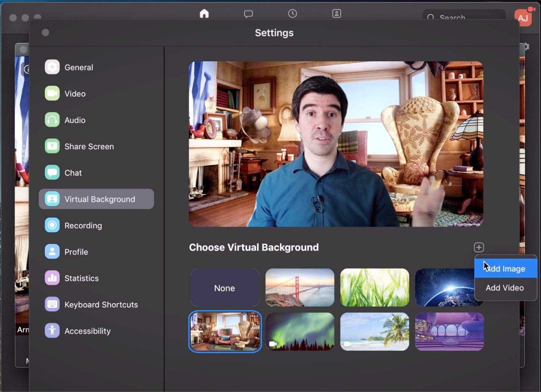Viewport: 541px width, 392px height.
Task: Switch to Video settings label
Action: coord(75,94)
